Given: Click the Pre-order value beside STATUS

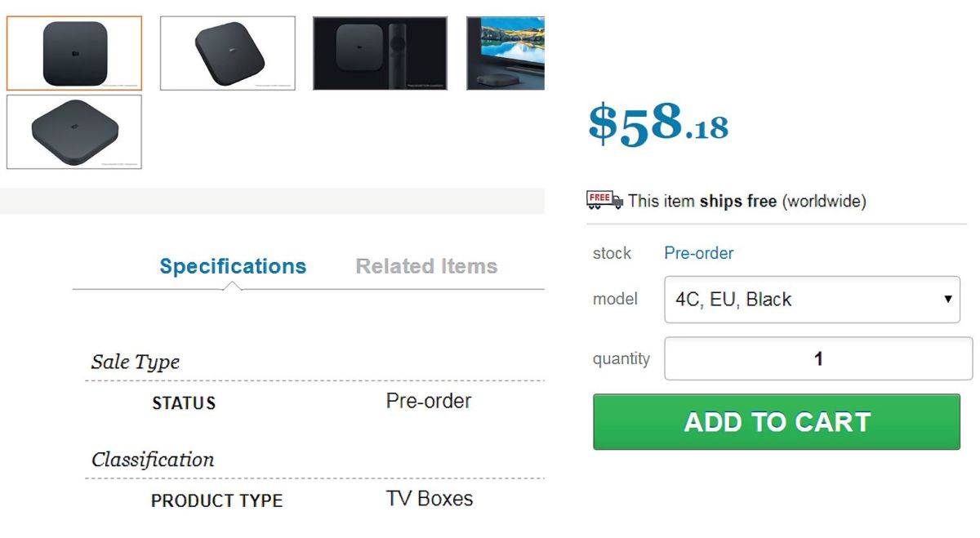Looking at the screenshot, I should point(428,401).
